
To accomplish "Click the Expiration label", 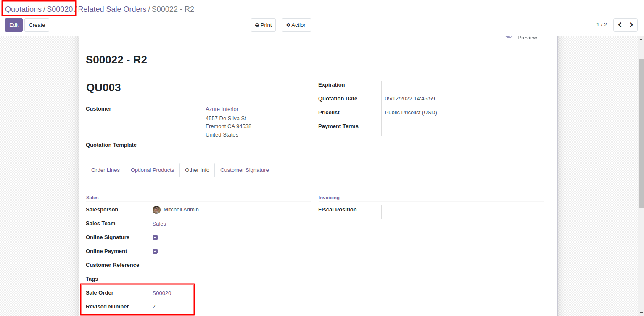I will click(x=331, y=85).
